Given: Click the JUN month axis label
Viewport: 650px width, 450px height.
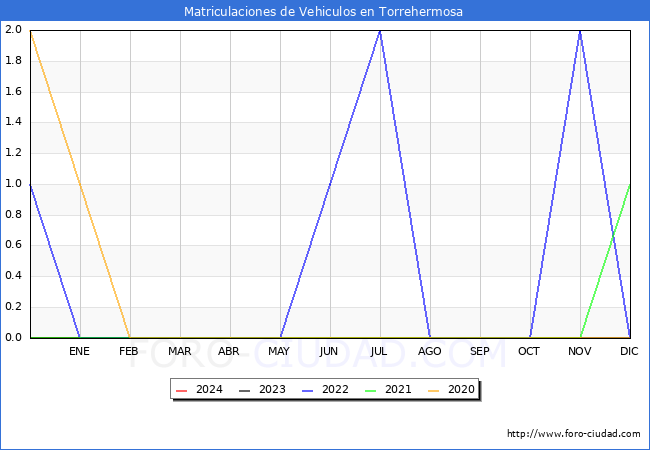Looking at the screenshot, I should pyautogui.click(x=329, y=351).
